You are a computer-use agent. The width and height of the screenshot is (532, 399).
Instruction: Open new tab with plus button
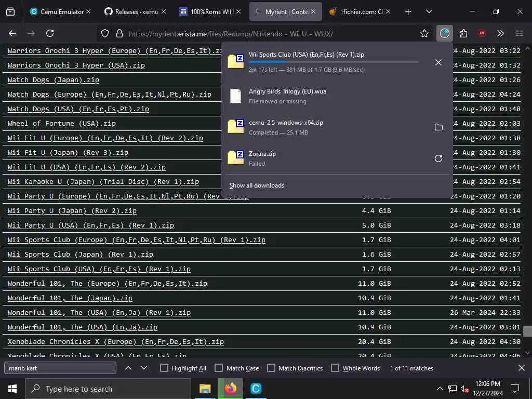point(408,12)
